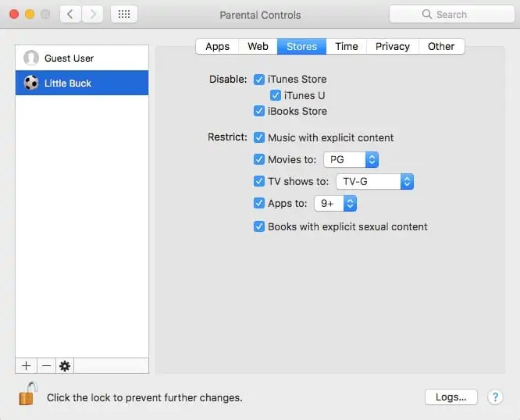Open the Other tab
The image size is (520, 420).
(x=441, y=46)
